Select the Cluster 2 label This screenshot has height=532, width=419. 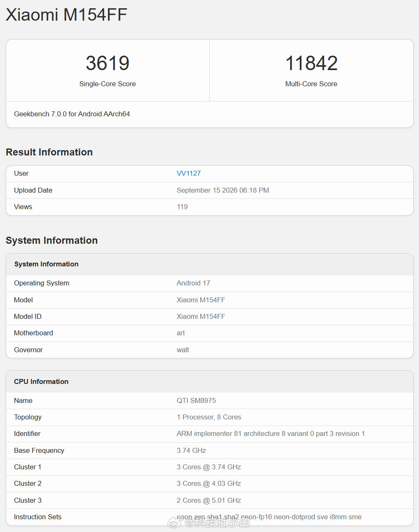pos(28,483)
